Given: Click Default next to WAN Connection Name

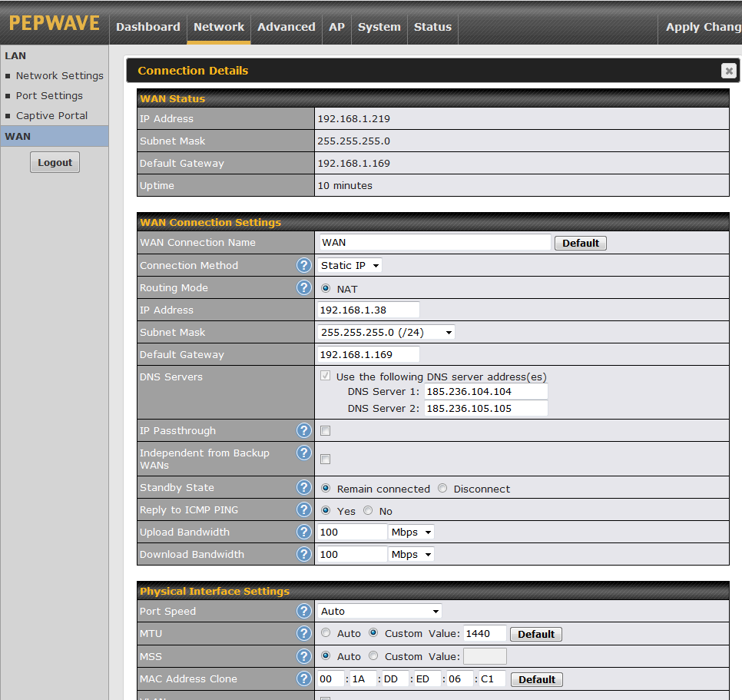Looking at the screenshot, I should click(580, 243).
